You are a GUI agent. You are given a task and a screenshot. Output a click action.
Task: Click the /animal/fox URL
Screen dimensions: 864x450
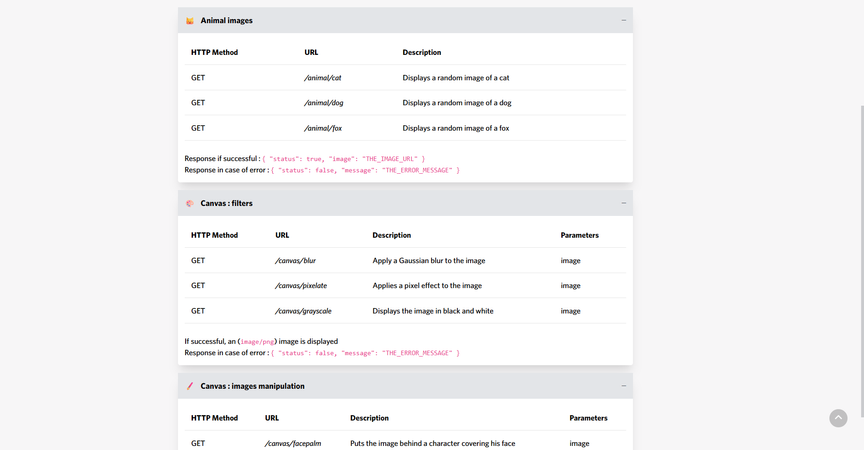tap(323, 128)
